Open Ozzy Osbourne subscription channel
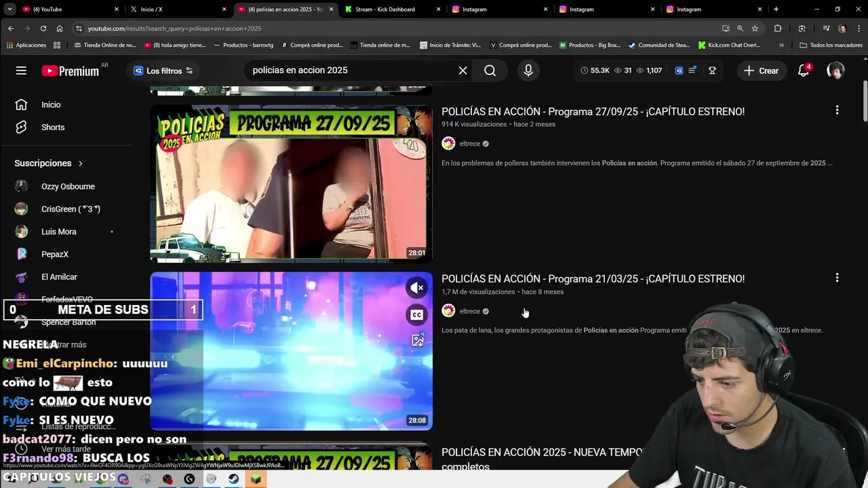This screenshot has width=868, height=488. point(66,186)
